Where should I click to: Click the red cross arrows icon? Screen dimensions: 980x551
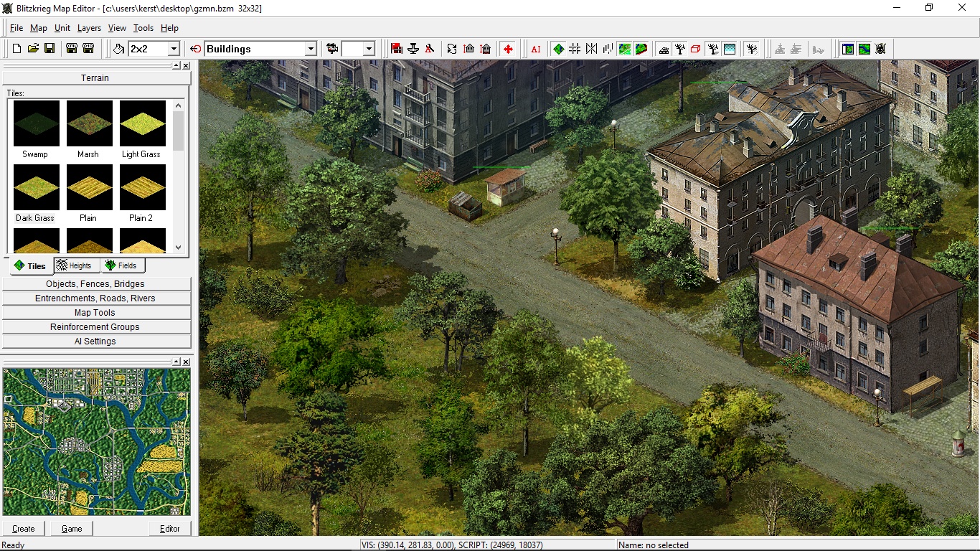pyautogui.click(x=508, y=49)
